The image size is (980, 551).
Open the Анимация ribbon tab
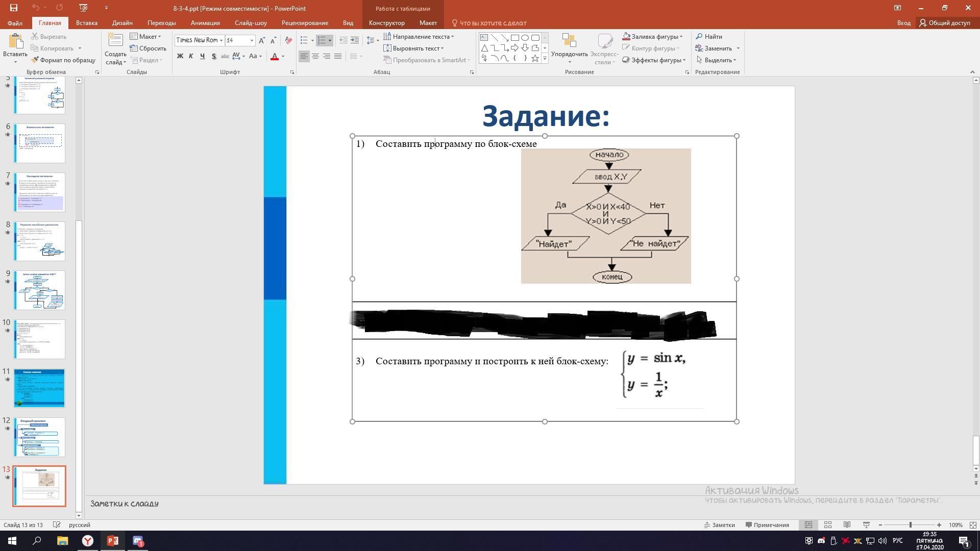(x=205, y=23)
